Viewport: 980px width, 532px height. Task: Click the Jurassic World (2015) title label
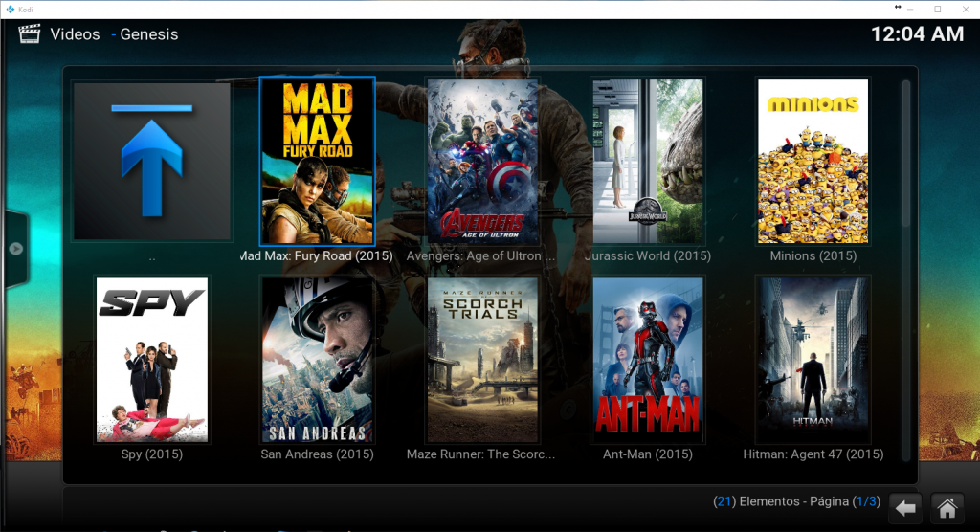[x=647, y=256]
